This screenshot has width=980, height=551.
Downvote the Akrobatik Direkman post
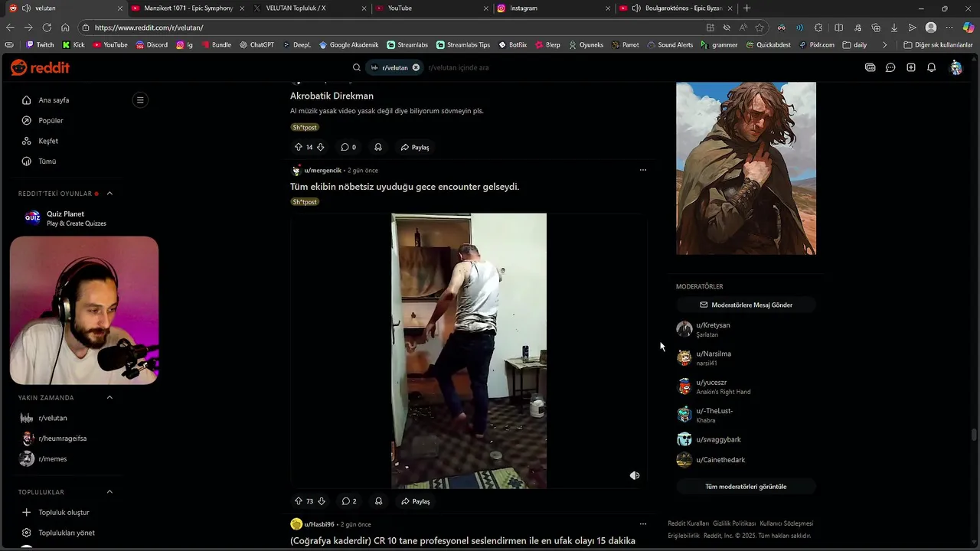[x=321, y=147]
